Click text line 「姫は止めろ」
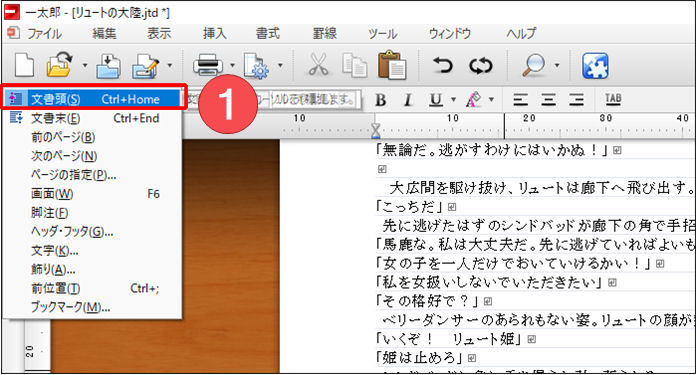Viewport: 697px width, 375px height. pos(419,358)
